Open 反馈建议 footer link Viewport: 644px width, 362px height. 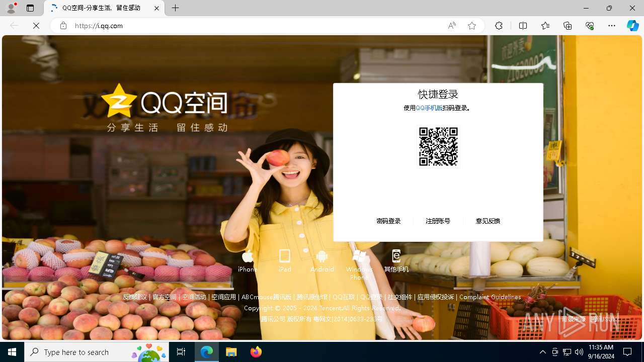pyautogui.click(x=135, y=297)
